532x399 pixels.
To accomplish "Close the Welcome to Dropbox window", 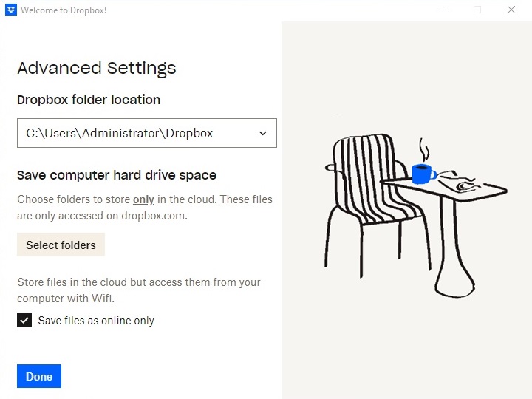I will tap(511, 10).
